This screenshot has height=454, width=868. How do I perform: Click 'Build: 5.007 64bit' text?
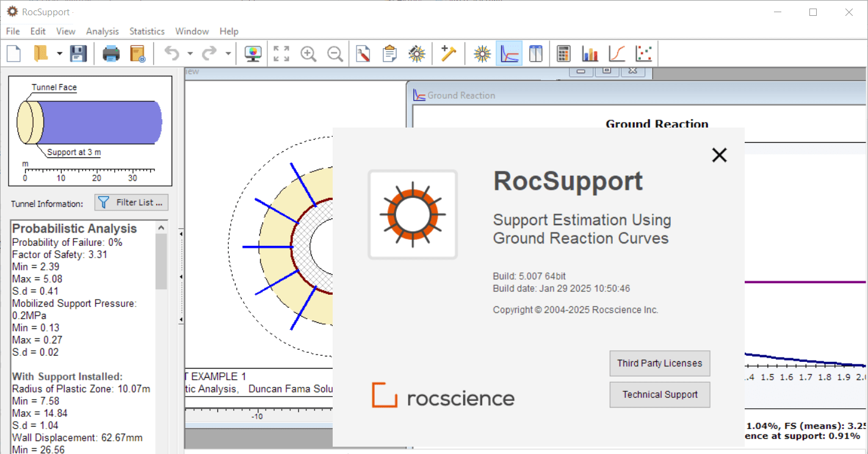[529, 276]
